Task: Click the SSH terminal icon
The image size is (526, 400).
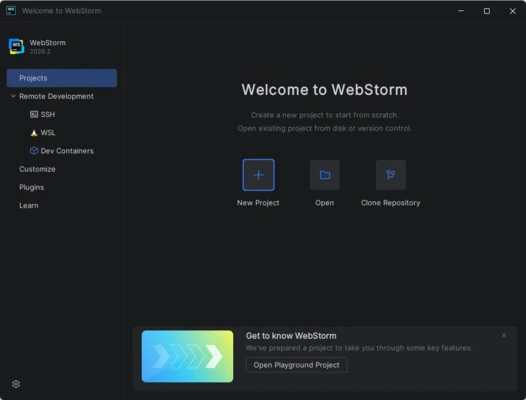Action: click(x=34, y=114)
